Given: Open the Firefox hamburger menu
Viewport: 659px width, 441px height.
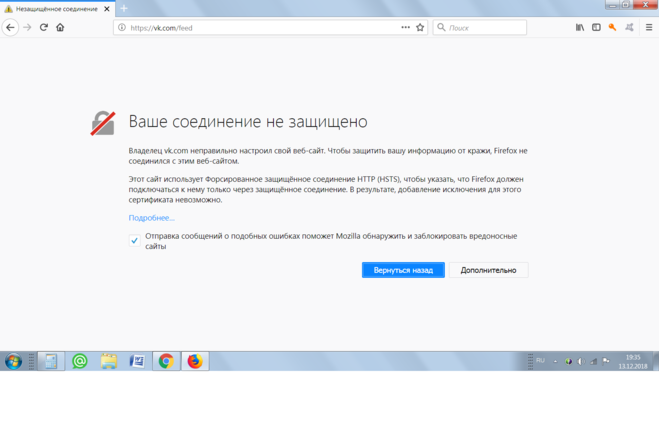Looking at the screenshot, I should pyautogui.click(x=647, y=28).
